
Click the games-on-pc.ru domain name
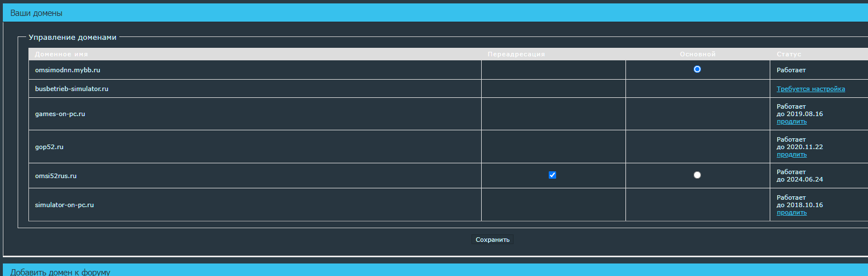(60, 114)
